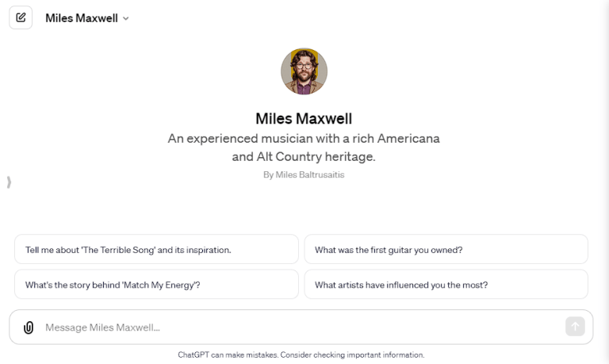The image size is (609, 364).
Task: Open the author link Miles Baltrusaitis
Action: (x=309, y=174)
